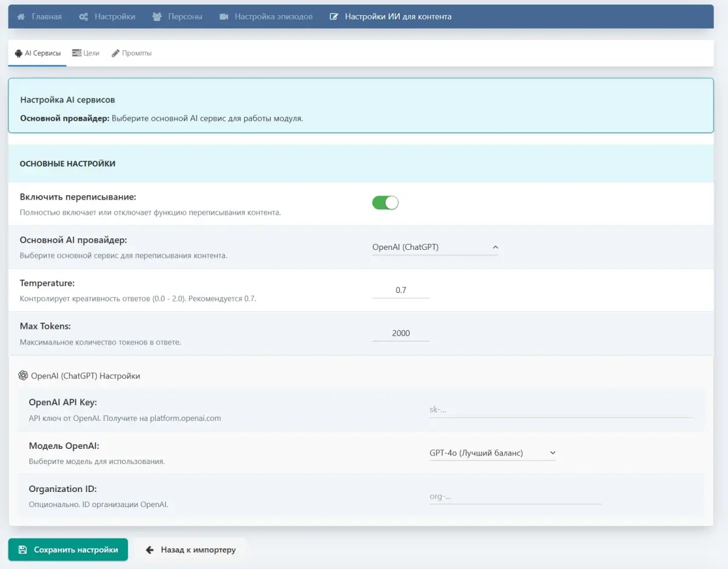Open the Промпты tab
This screenshot has height=569, width=728.
coord(132,53)
